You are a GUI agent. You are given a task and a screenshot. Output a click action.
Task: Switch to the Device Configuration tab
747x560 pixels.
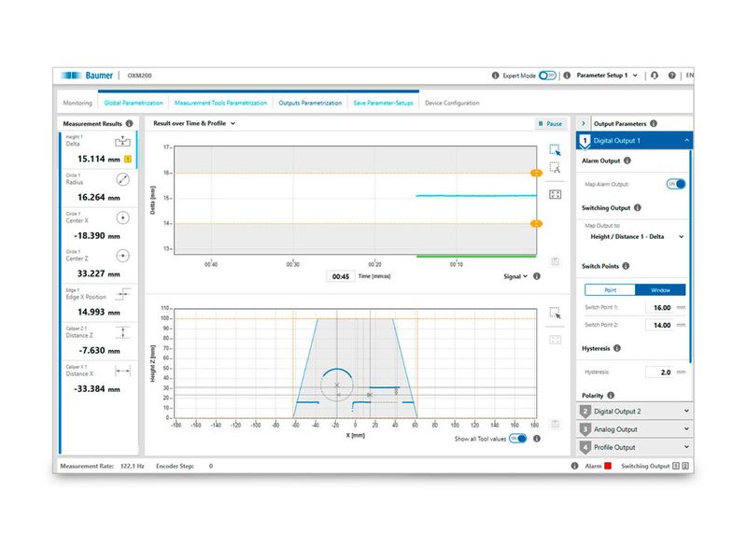tap(455, 104)
